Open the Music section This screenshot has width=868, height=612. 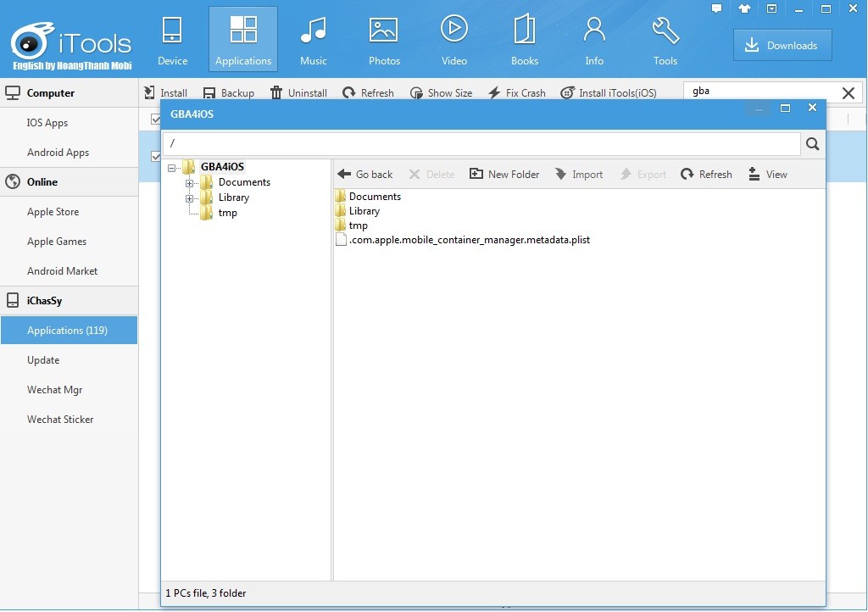pos(314,41)
